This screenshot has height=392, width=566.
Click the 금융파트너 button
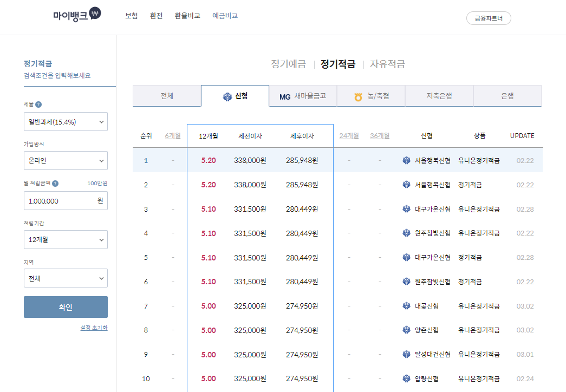pyautogui.click(x=489, y=18)
